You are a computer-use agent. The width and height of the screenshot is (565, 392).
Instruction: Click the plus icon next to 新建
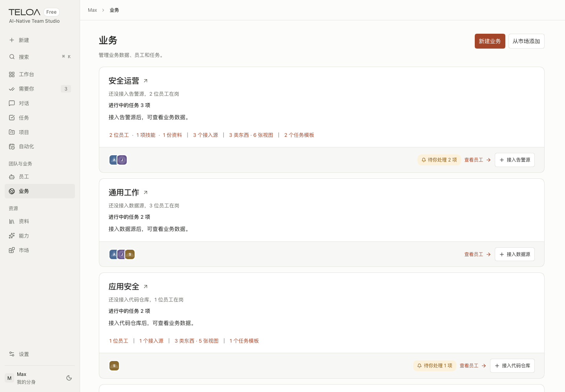(x=12, y=40)
